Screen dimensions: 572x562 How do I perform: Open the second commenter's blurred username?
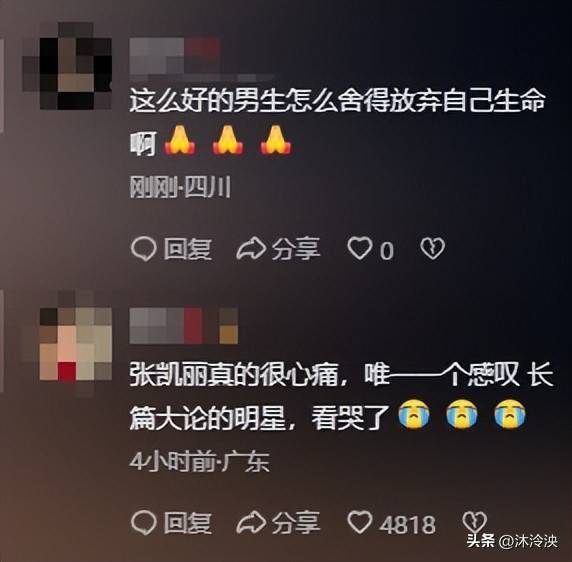click(x=184, y=326)
